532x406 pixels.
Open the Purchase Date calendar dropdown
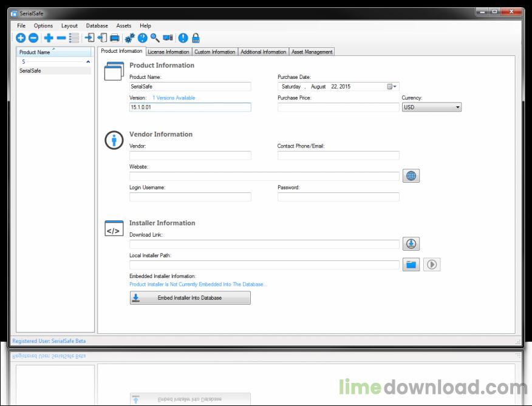point(392,87)
